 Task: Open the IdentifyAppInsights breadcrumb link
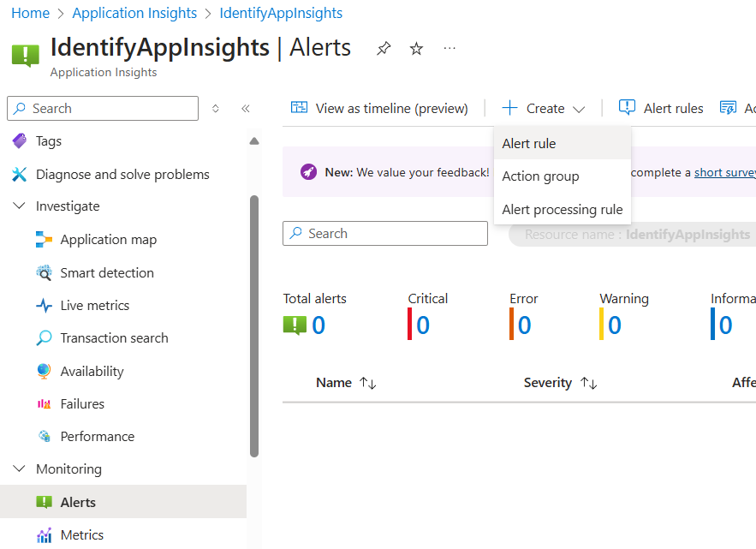pyautogui.click(x=281, y=13)
